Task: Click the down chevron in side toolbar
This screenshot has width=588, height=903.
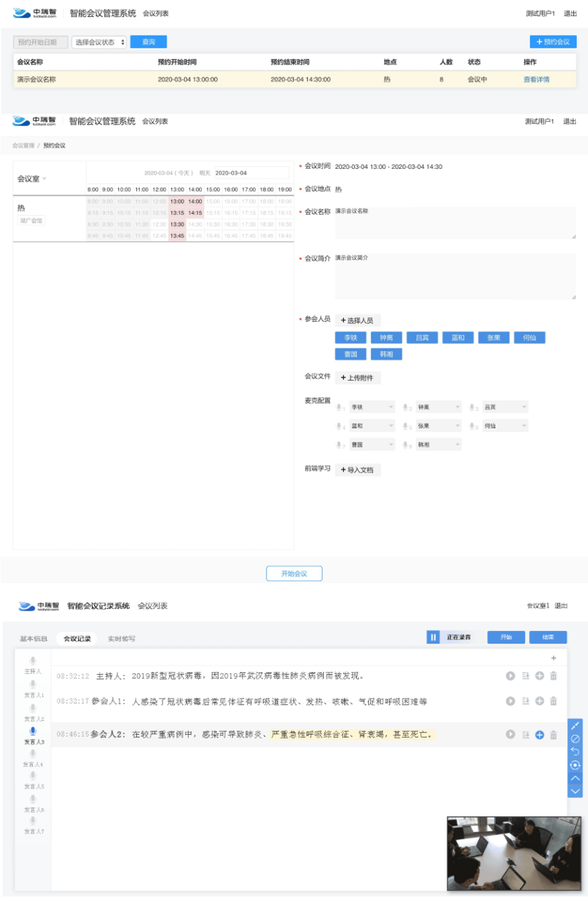Action: (575, 790)
